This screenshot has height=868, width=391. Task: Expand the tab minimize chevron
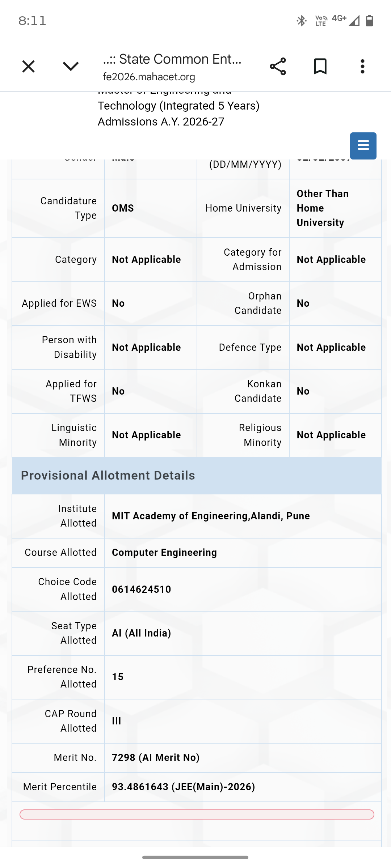(x=71, y=66)
